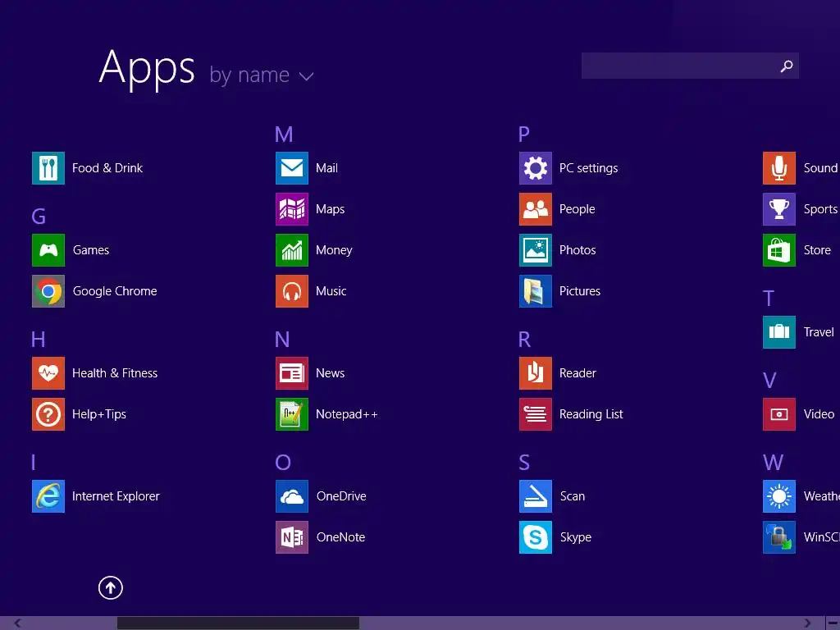Open the News app icon
840x630 pixels.
[292, 373]
